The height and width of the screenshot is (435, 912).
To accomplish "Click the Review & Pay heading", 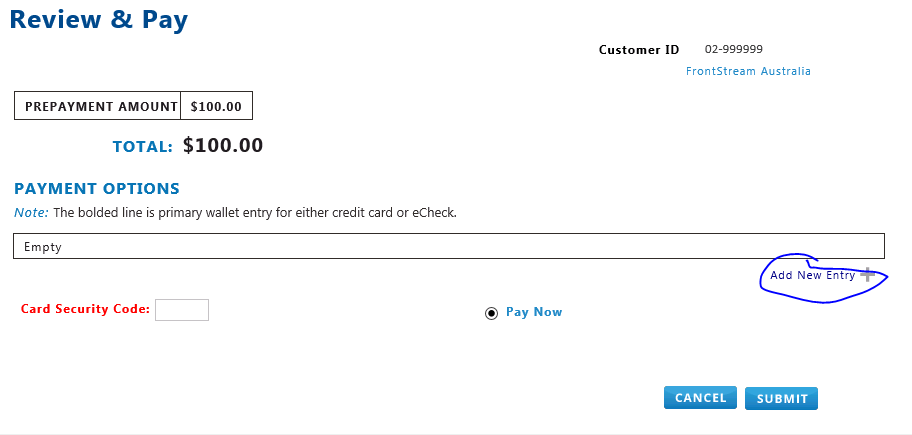I will 99,19.
